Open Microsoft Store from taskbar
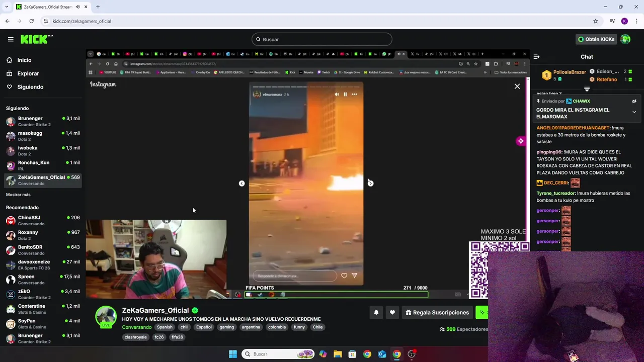644x362 pixels. tap(352, 354)
